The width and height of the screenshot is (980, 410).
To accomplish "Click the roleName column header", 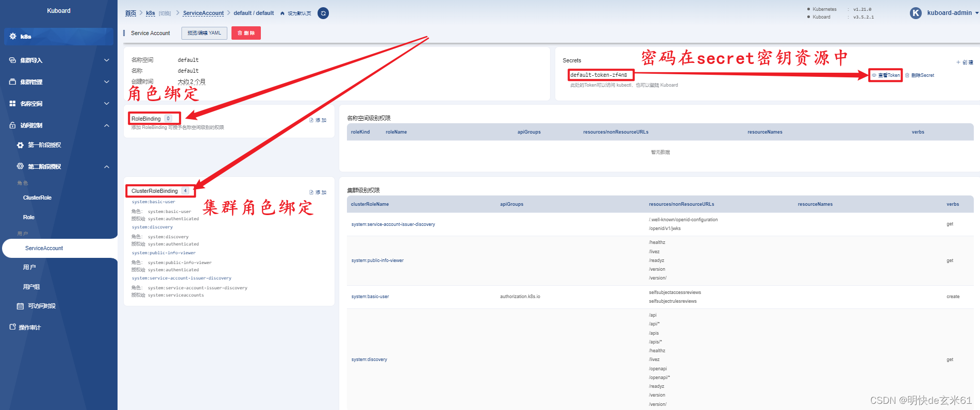I will pos(396,133).
